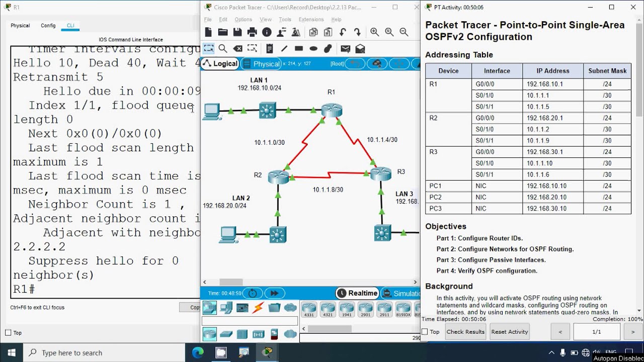The height and width of the screenshot is (362, 644).
Task: Power cycle devices button
Action: click(x=253, y=293)
